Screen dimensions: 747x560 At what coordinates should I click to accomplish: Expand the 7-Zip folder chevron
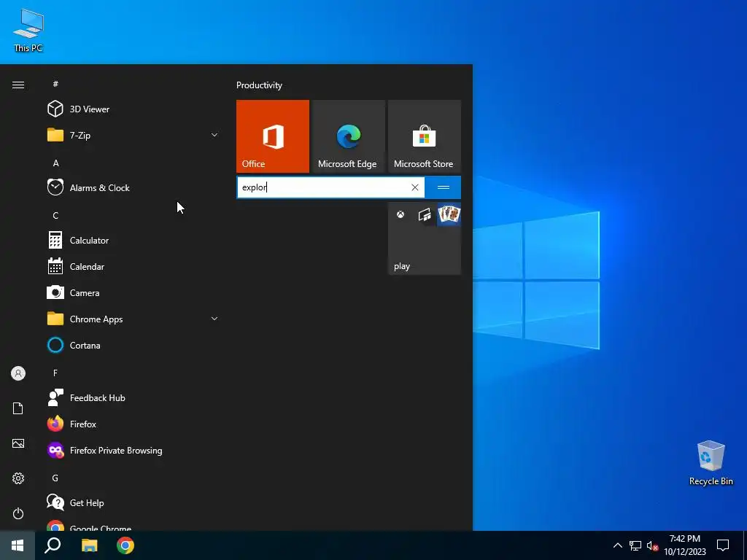pos(214,135)
